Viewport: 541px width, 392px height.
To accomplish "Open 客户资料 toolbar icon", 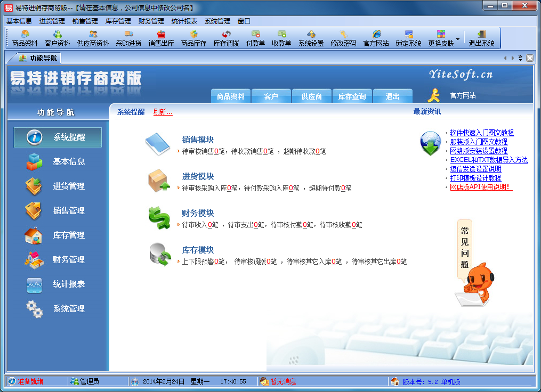I will pos(57,38).
